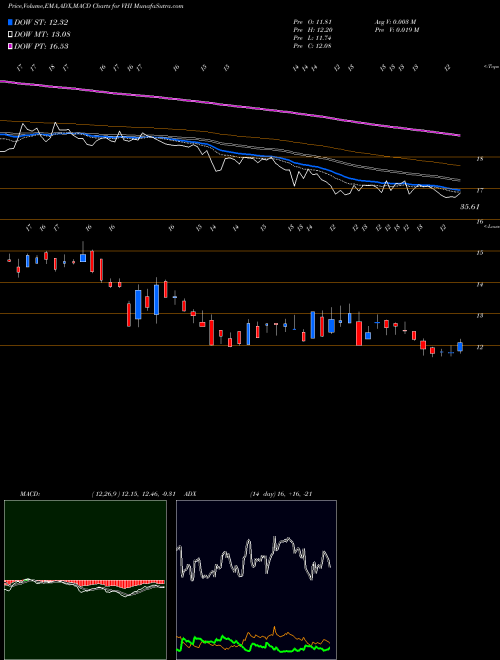The height and width of the screenshot is (660, 500).
Task: Click the 'Pre V: 0.019 M' volume text
Action: (x=397, y=30)
